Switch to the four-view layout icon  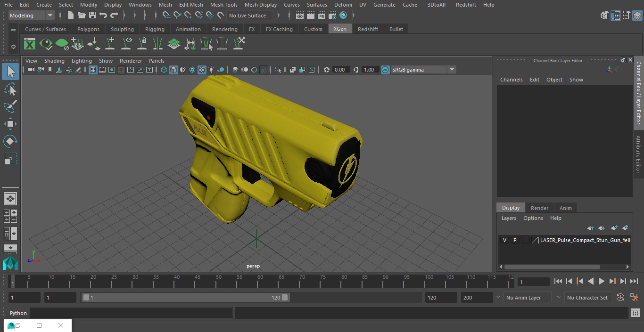(x=10, y=216)
